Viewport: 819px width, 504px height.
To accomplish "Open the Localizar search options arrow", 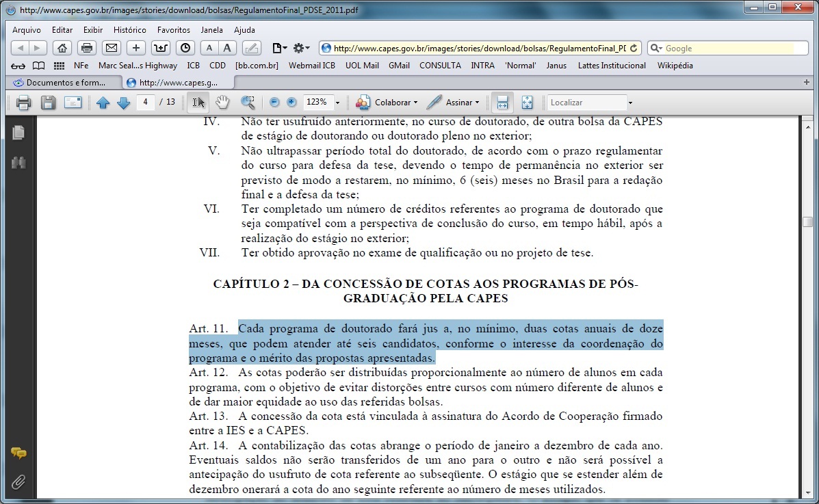I will [x=630, y=103].
